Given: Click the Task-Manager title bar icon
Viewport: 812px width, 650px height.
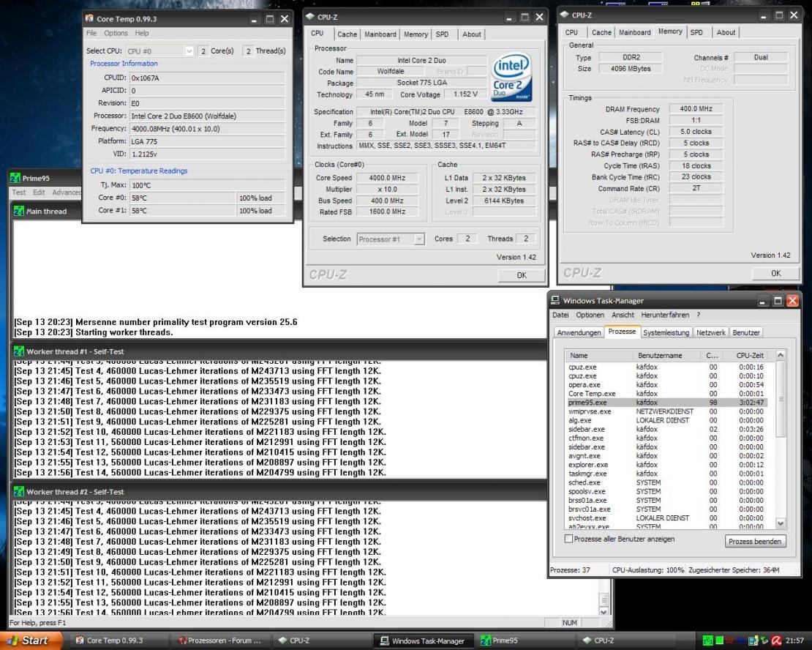Looking at the screenshot, I should 555,300.
